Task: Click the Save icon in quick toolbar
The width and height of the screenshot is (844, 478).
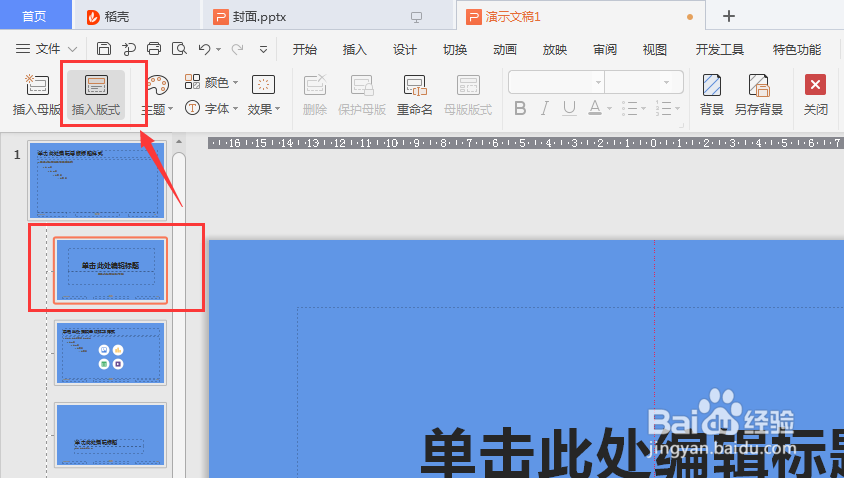Action: [x=104, y=49]
